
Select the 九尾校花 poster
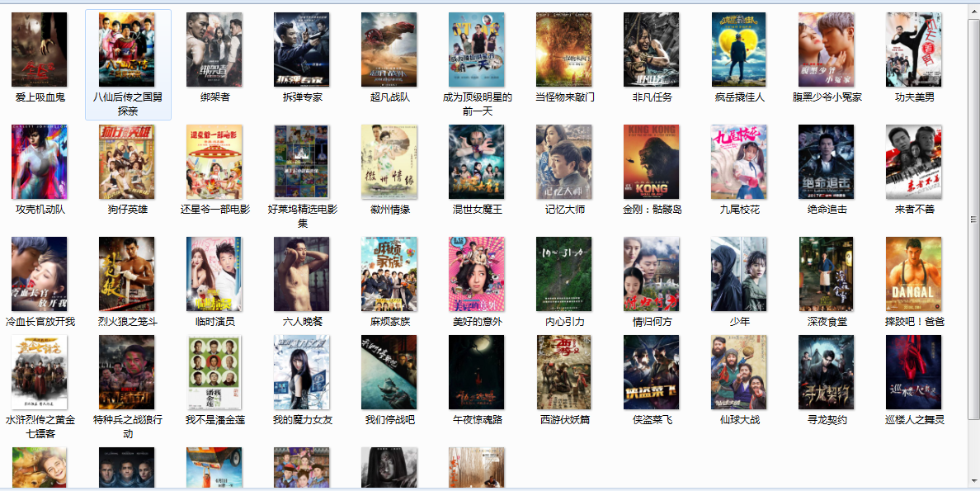point(739,162)
